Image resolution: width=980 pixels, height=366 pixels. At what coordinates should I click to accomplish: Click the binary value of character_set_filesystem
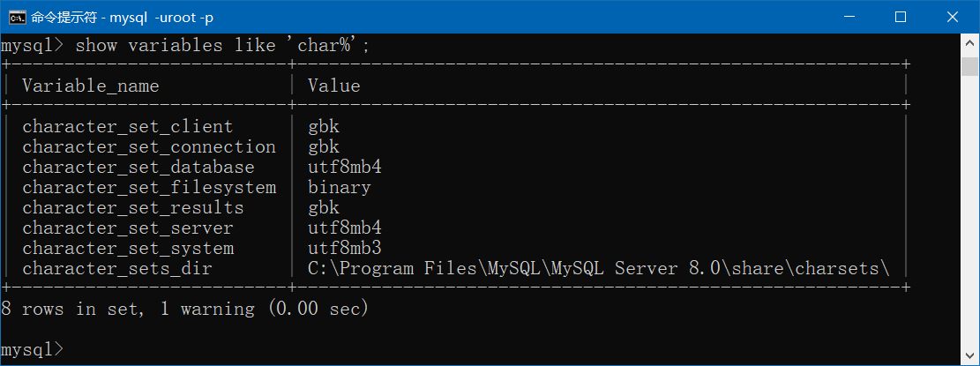[x=339, y=187]
